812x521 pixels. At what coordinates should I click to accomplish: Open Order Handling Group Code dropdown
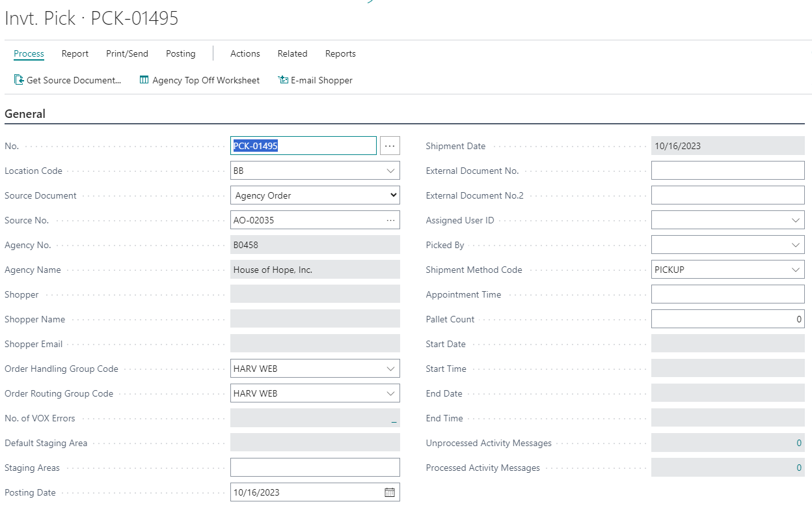tap(390, 369)
